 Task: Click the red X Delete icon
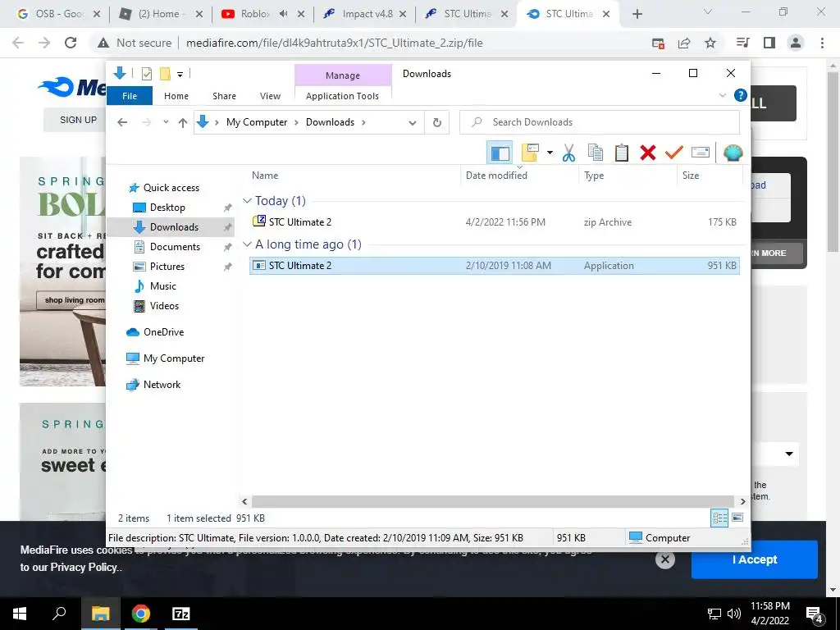click(x=648, y=153)
